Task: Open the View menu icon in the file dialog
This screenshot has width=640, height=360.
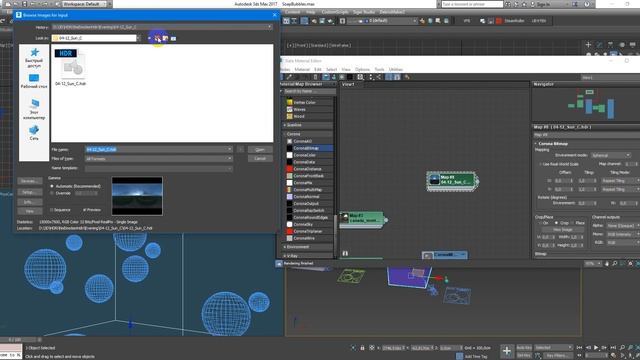Action: coord(173,38)
